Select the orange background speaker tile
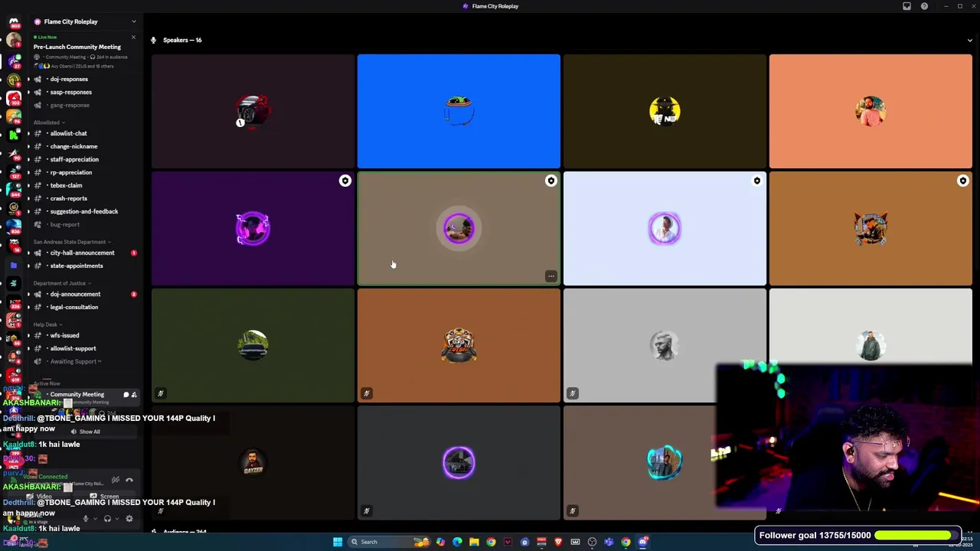The height and width of the screenshot is (551, 980). click(871, 111)
